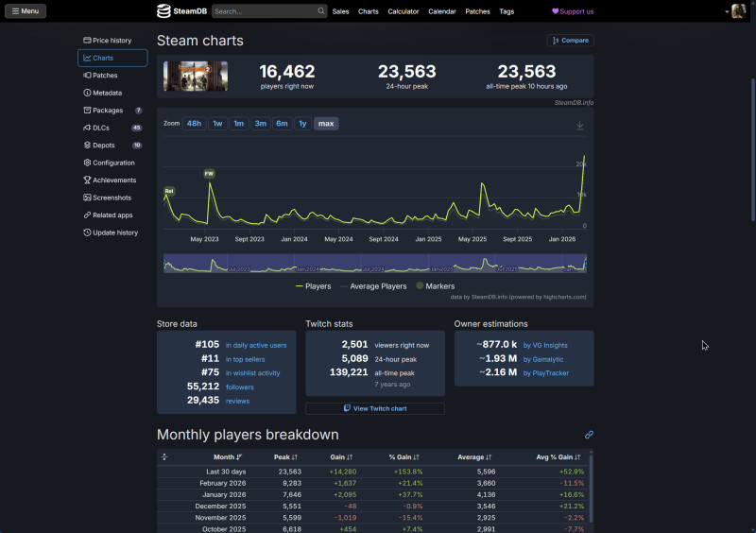Viewport: 756px width, 533px height.
Task: Sort table by Peak column
Action: [285, 457]
